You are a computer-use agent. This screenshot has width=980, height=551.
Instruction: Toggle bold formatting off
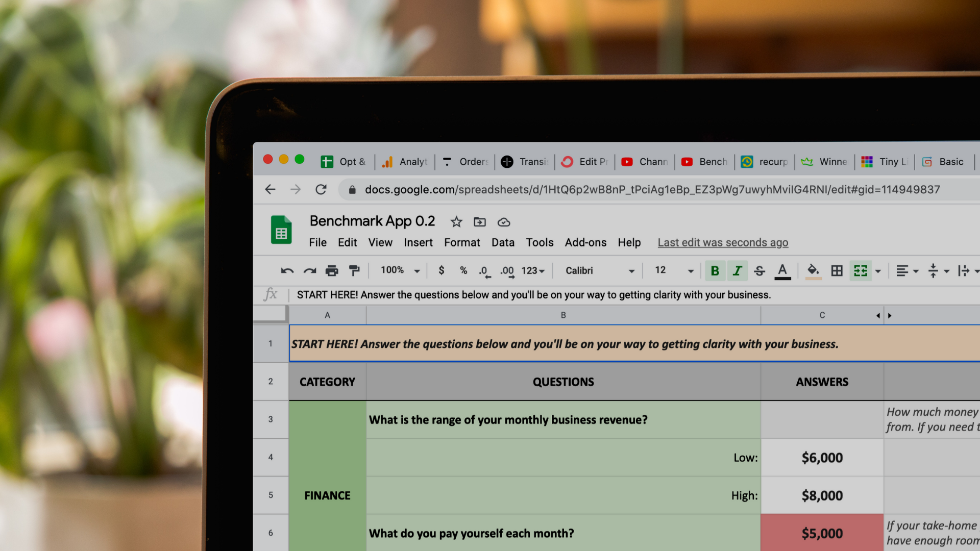click(x=715, y=271)
